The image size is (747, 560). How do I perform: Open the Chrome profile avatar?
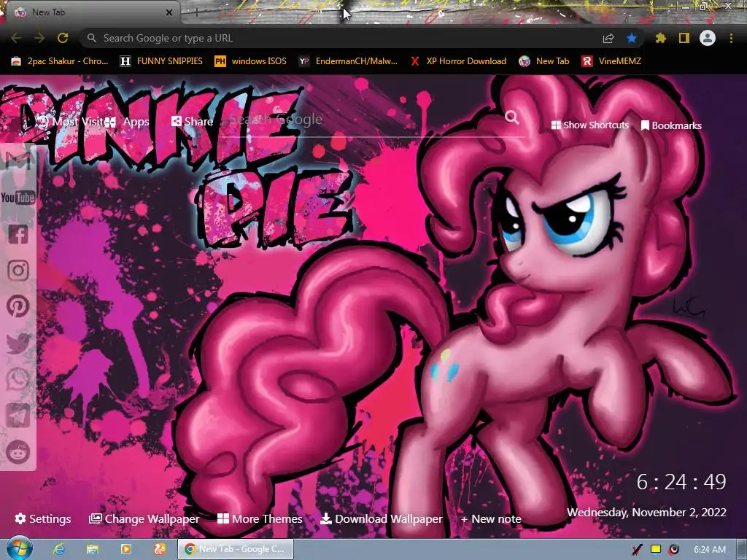pos(708,38)
